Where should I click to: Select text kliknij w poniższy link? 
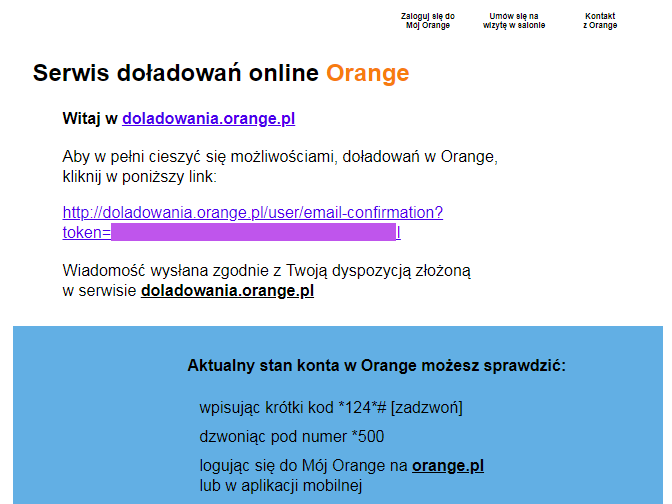pyautogui.click(x=139, y=177)
